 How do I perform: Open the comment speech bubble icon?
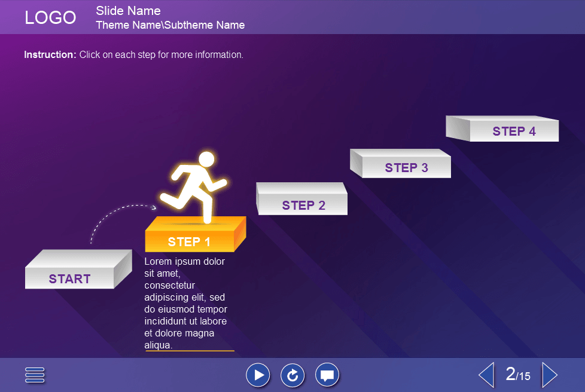tap(327, 375)
